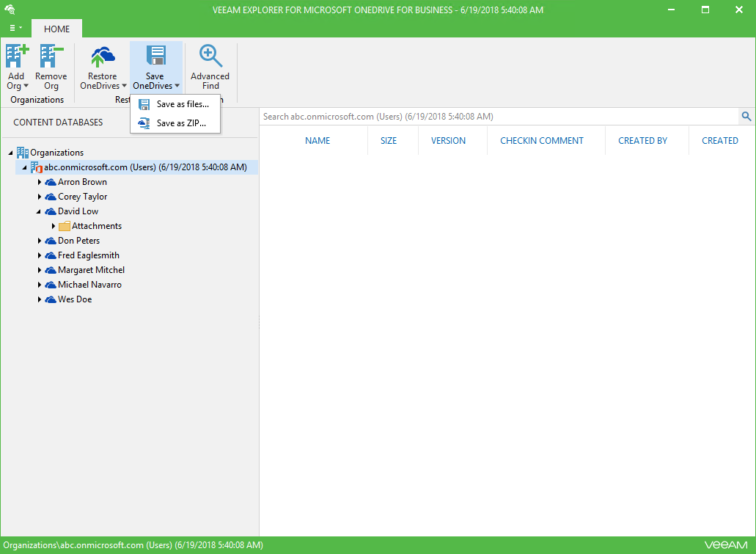The width and height of the screenshot is (756, 554).
Task: Select the Attachments folder label
Action: coord(97,226)
